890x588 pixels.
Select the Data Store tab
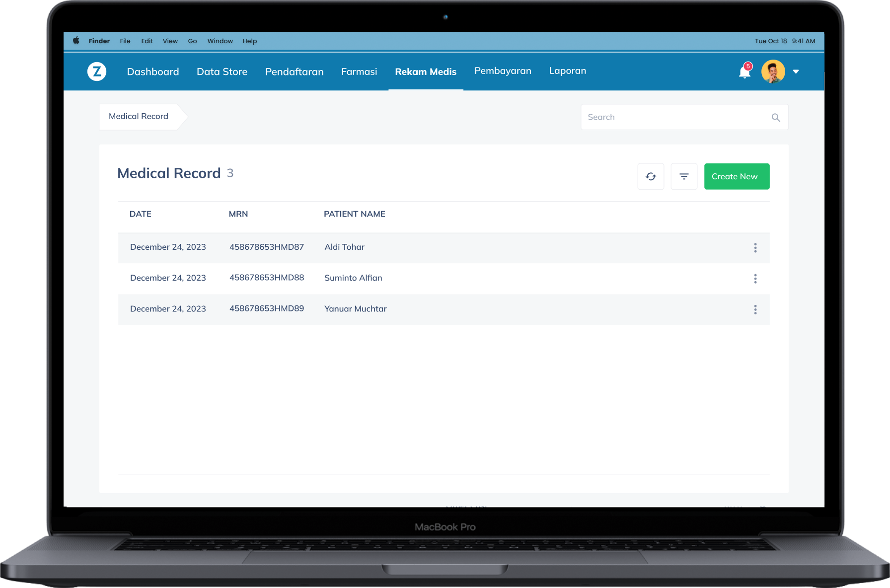(222, 72)
